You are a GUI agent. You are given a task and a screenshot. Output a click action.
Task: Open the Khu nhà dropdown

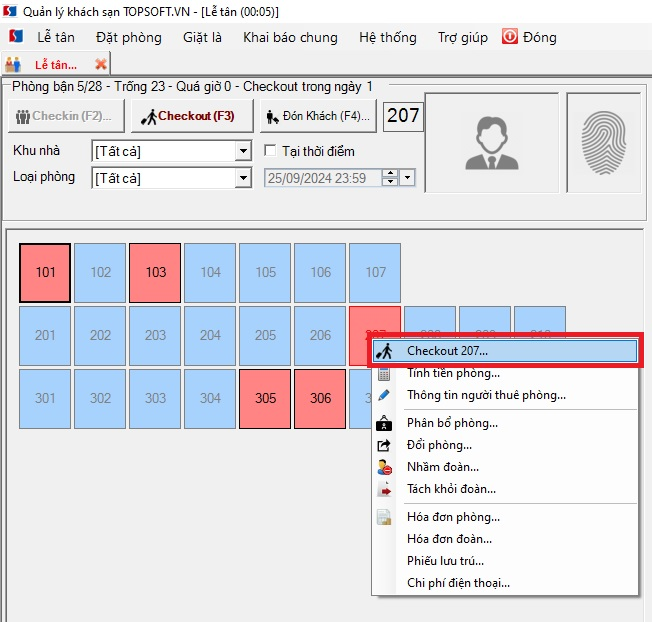(243, 151)
